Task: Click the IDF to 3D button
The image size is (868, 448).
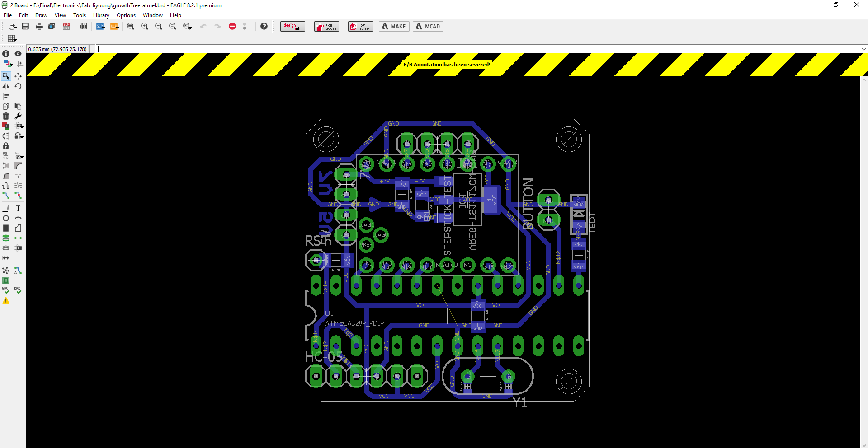Action: tap(360, 27)
